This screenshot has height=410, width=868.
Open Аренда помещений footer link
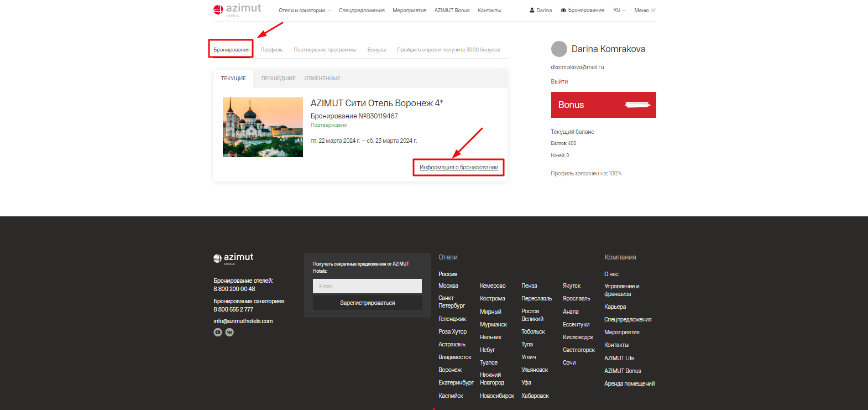630,383
